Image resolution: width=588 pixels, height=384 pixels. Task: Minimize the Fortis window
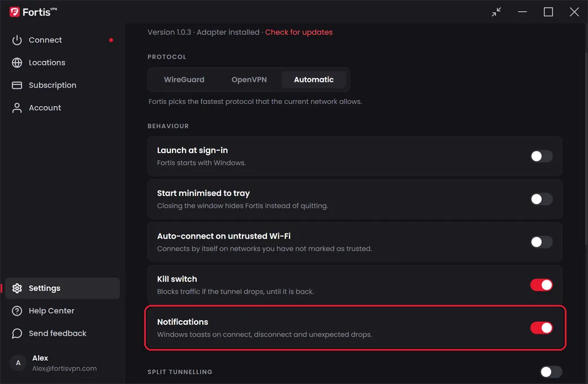click(522, 12)
